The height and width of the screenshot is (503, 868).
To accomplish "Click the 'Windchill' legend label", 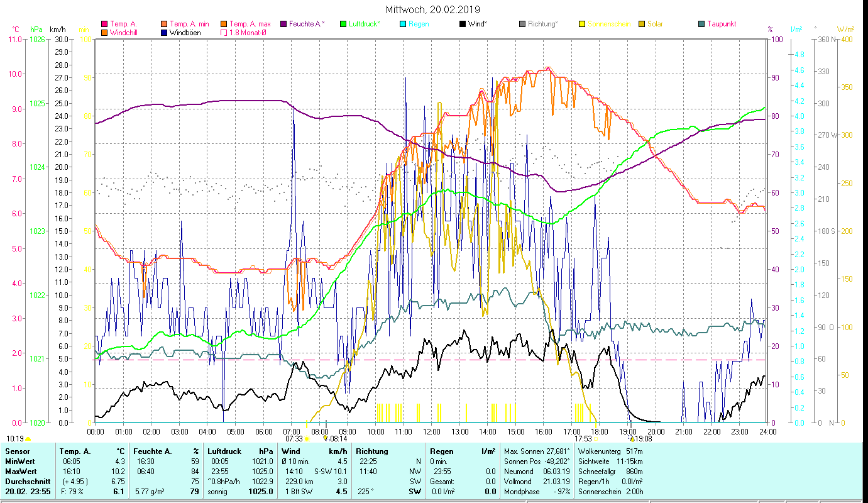I will (x=125, y=32).
